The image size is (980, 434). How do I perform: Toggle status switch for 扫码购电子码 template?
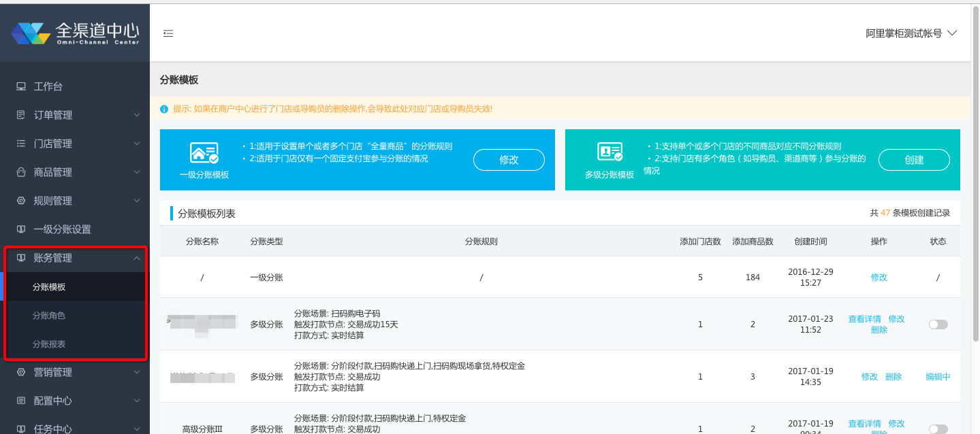[x=938, y=324]
